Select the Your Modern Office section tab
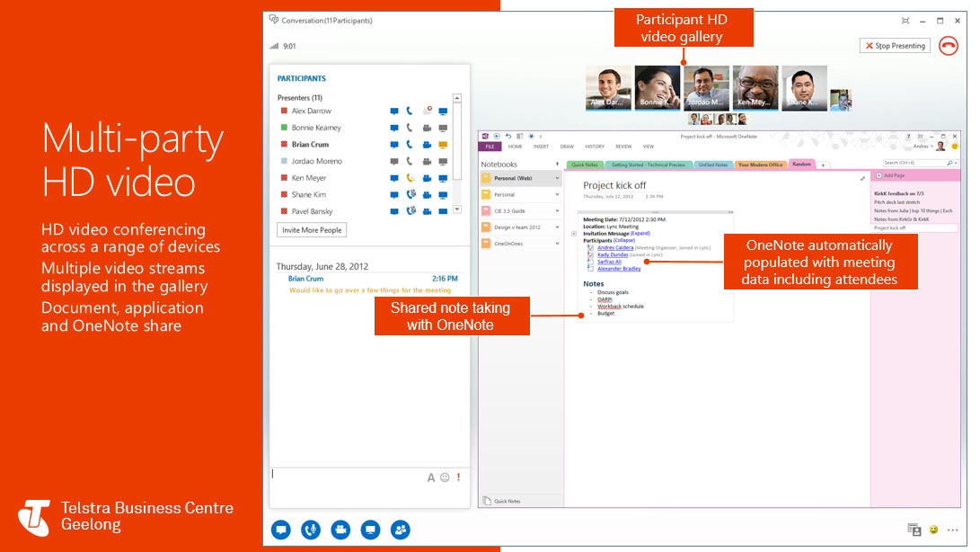This screenshot has height=552, width=980. pos(760,165)
